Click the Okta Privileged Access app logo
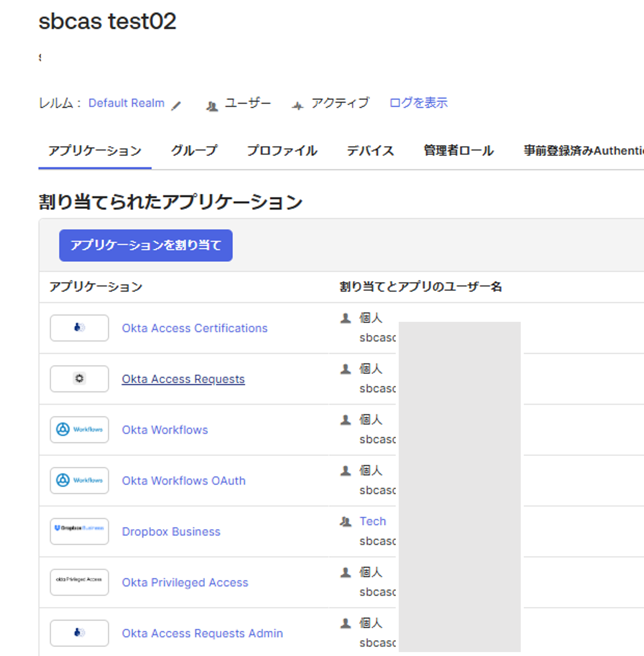 [79, 582]
